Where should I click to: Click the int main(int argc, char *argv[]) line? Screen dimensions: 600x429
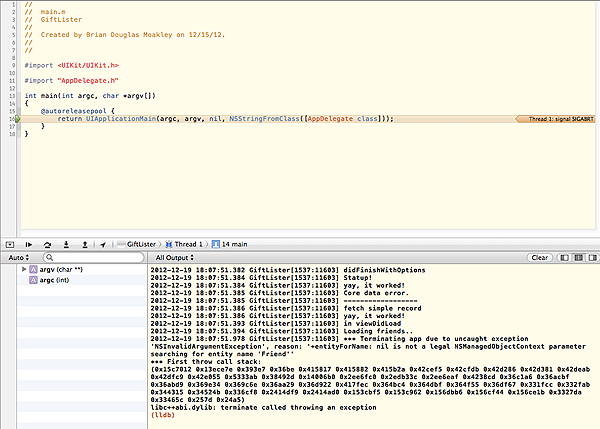(x=90, y=96)
